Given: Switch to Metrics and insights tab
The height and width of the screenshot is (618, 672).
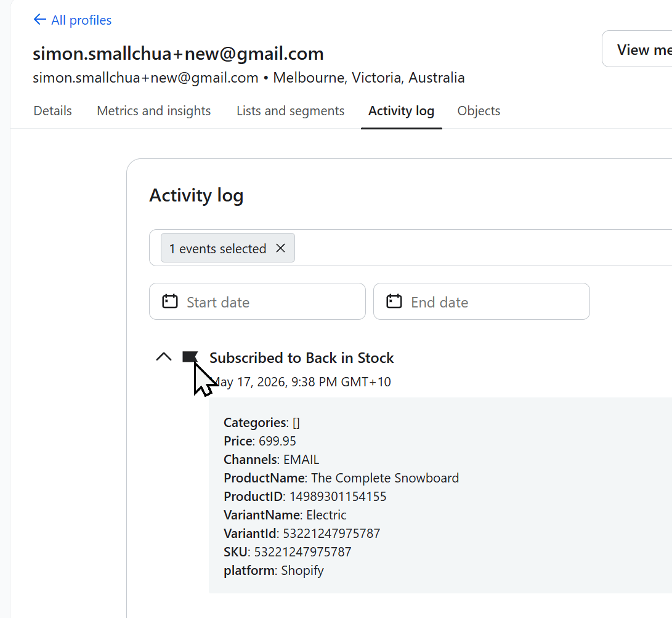Looking at the screenshot, I should pos(154,110).
